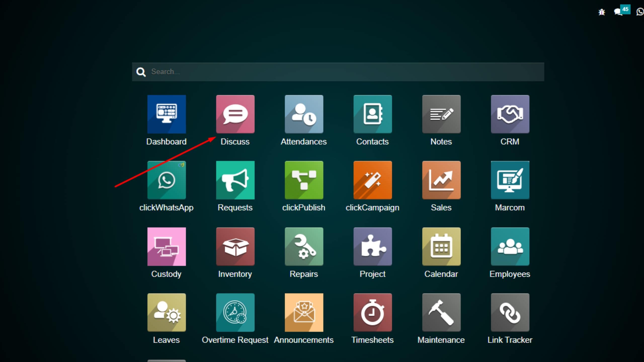Image resolution: width=644 pixels, height=362 pixels.
Task: Open the Timesheets app
Action: point(373,312)
